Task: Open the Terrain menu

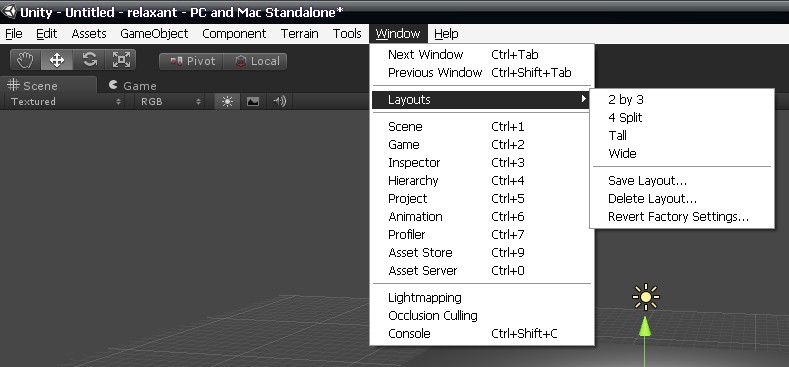Action: (299, 34)
